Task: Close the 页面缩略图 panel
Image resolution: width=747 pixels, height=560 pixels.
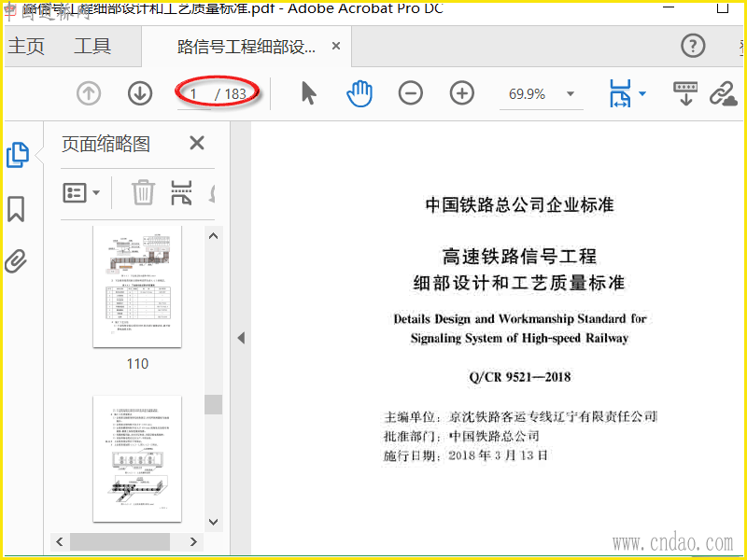Action: click(197, 143)
